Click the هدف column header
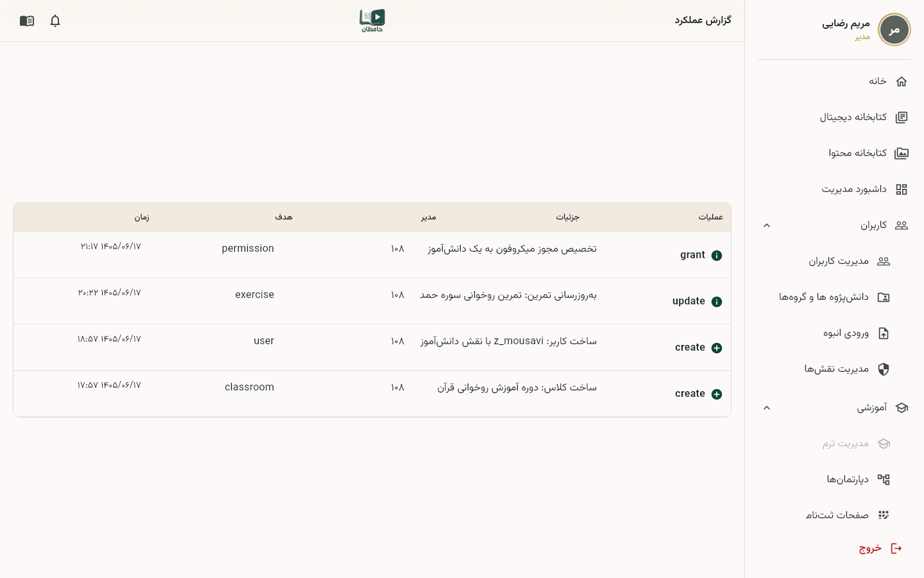The width and height of the screenshot is (924, 578). tap(284, 217)
